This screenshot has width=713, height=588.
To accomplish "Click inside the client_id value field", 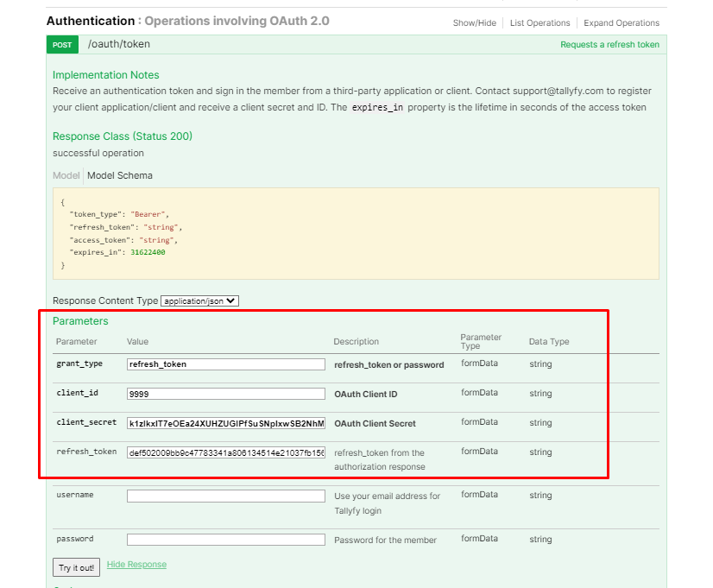I will pos(225,393).
